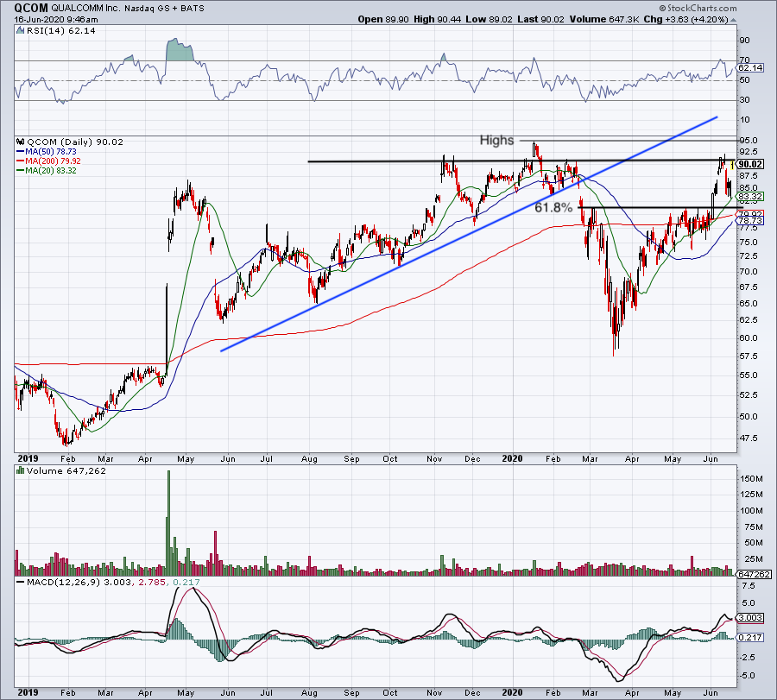Image resolution: width=777 pixels, height=700 pixels.
Task: Click the 95.0 price axis label
Action: click(x=749, y=141)
